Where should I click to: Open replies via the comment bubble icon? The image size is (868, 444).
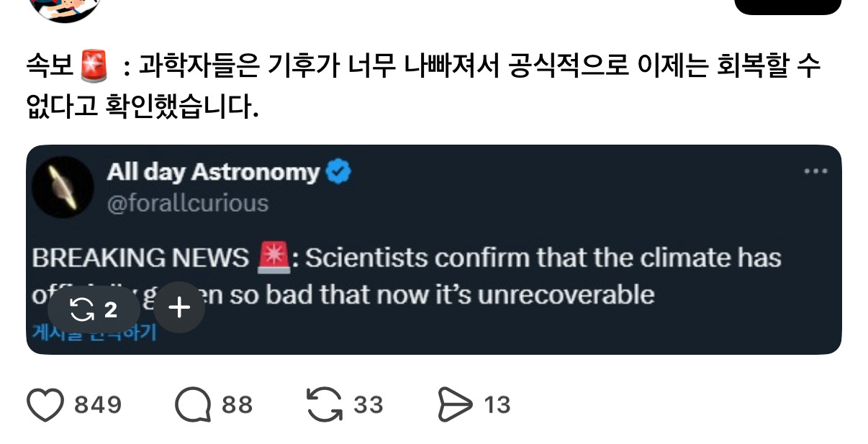pos(192,405)
